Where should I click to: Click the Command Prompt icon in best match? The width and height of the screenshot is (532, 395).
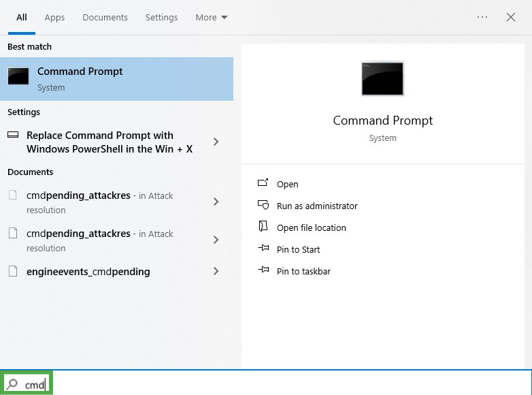coord(18,76)
